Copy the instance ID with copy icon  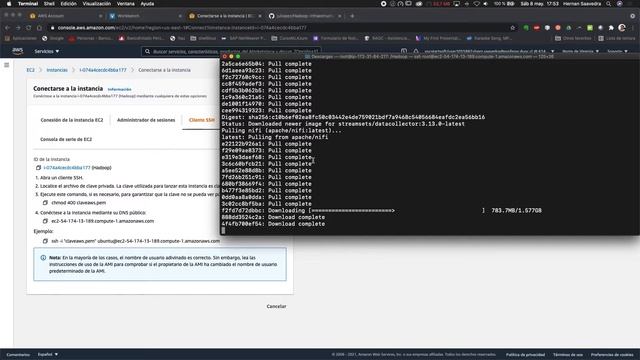click(x=38, y=168)
